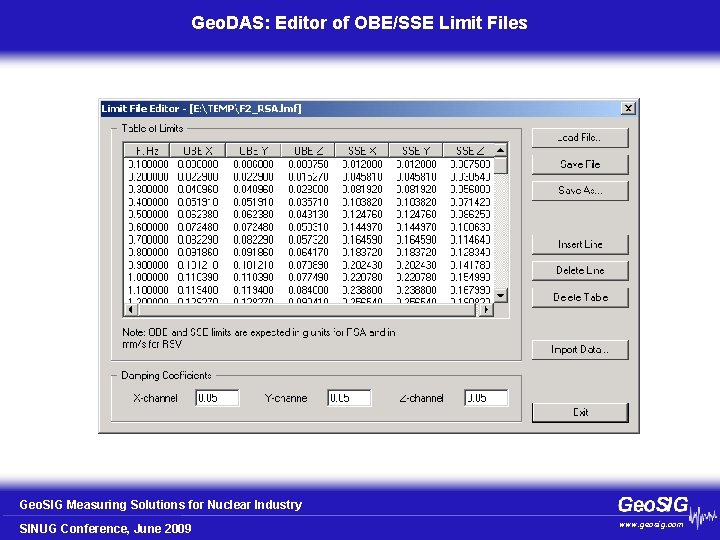Insert a new line in the table

pyautogui.click(x=580, y=244)
